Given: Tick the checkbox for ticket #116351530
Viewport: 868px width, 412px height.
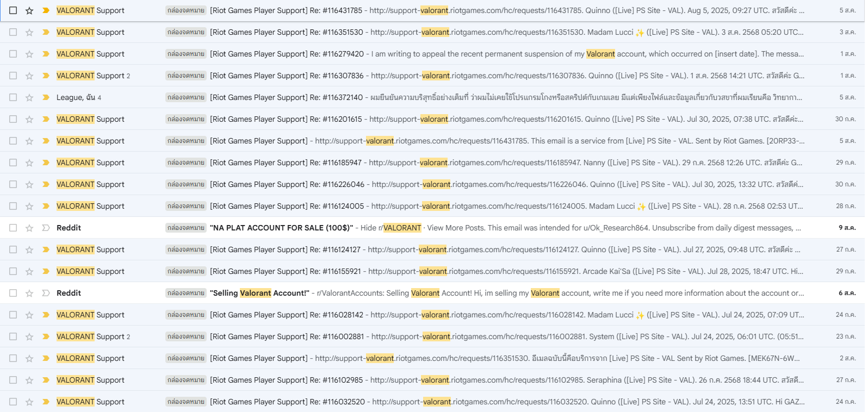Looking at the screenshot, I should coord(13,32).
